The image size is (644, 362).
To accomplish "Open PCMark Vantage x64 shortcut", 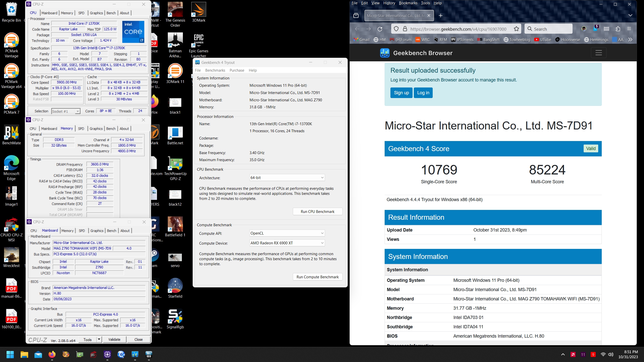I will (11, 76).
